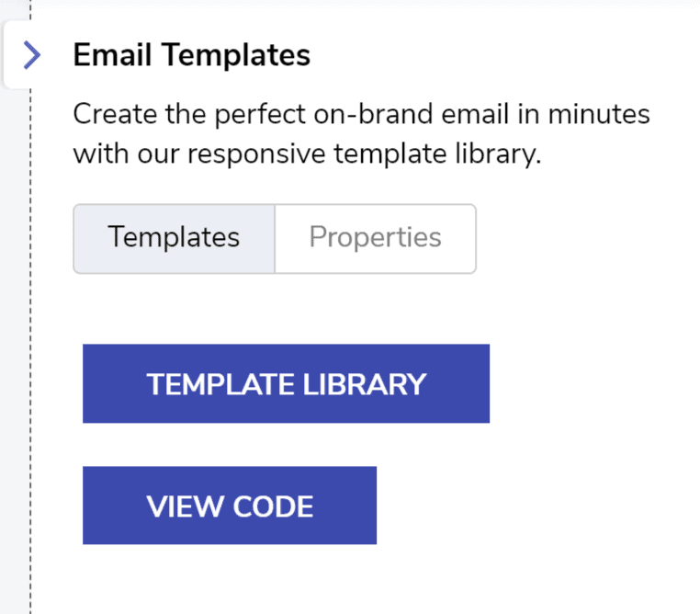Show email properties via Properties segment
The height and width of the screenshot is (614, 700).
(376, 238)
